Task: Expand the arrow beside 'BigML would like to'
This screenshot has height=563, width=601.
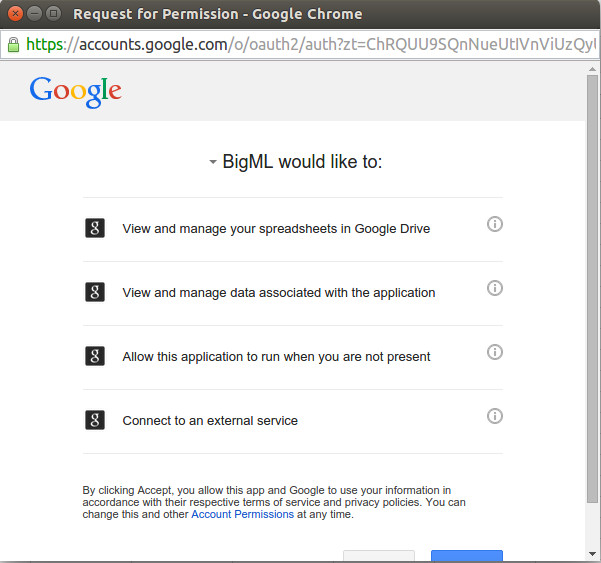Action: click(213, 162)
